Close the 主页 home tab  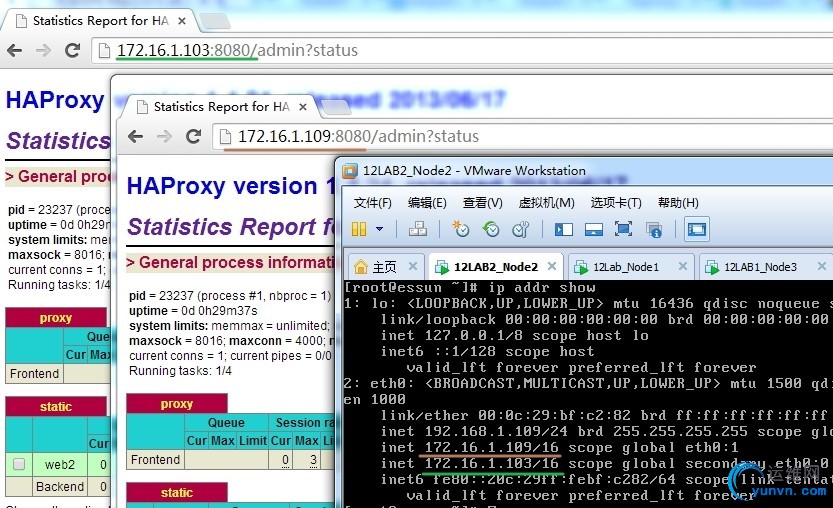click(413, 266)
